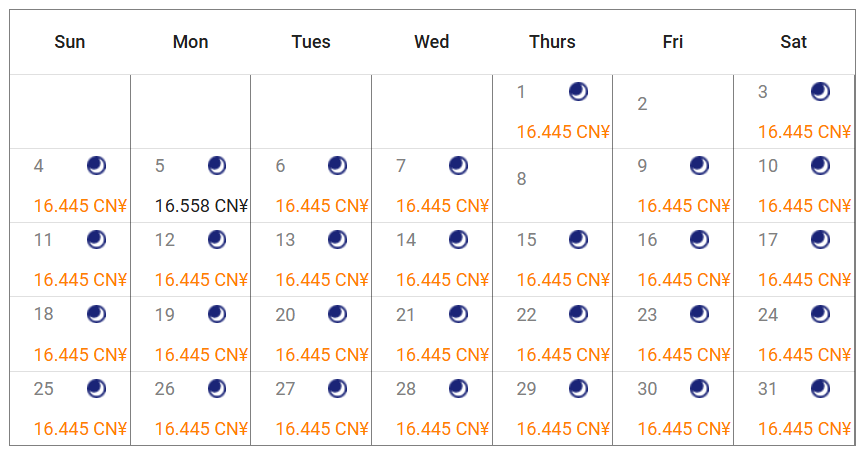This screenshot has height=452, width=863.
Task: Click the moon icon on day 14
Action: pyautogui.click(x=458, y=240)
